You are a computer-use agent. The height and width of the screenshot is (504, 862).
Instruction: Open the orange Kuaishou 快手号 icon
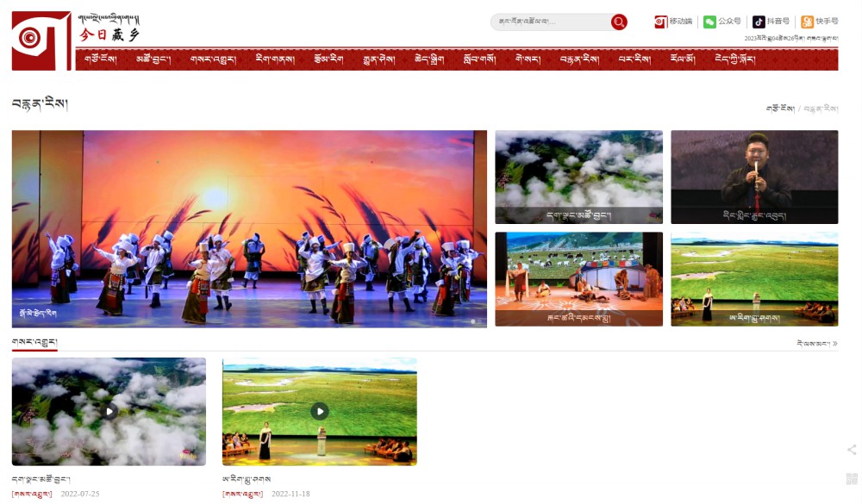click(807, 22)
